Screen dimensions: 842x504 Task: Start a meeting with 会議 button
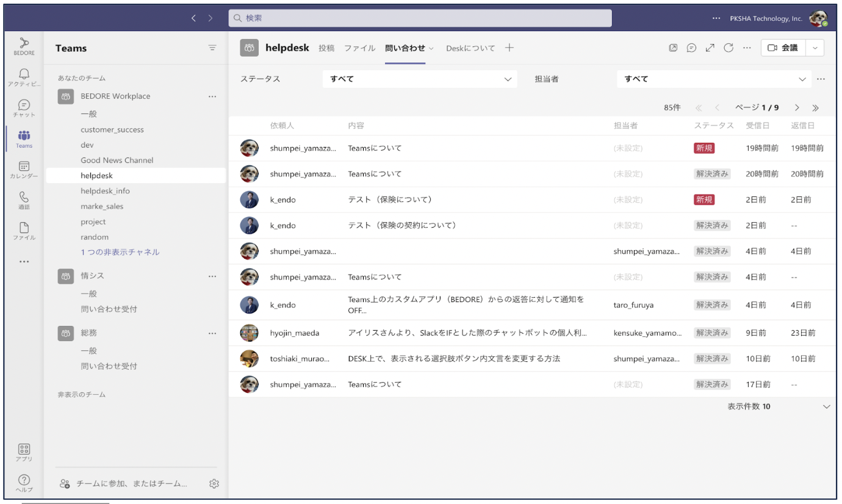[783, 48]
